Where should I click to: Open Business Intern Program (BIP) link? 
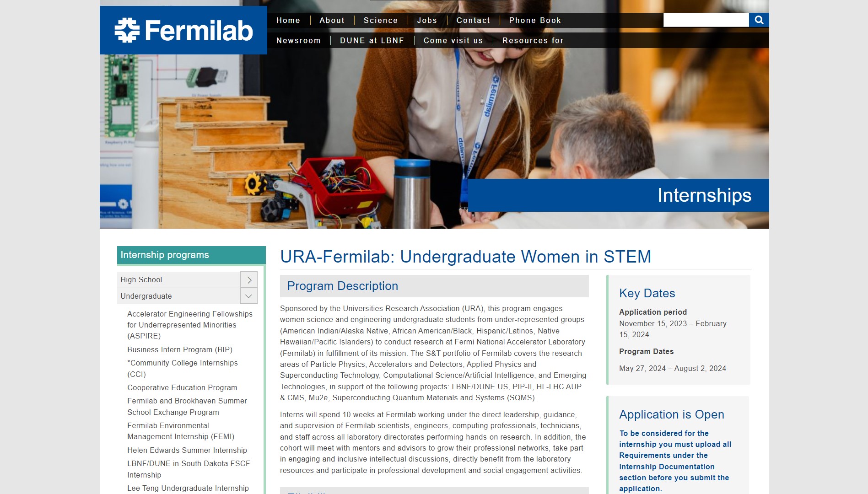[x=180, y=350]
